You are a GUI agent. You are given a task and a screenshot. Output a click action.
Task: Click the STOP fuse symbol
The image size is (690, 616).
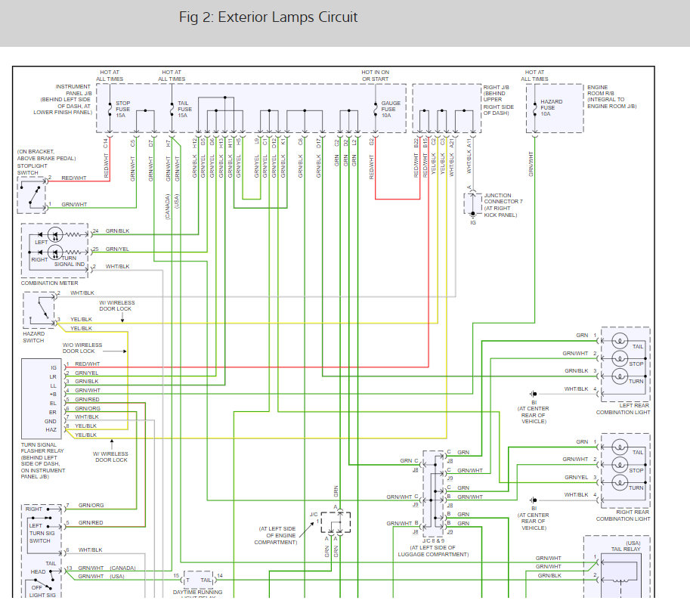pyautogui.click(x=110, y=109)
